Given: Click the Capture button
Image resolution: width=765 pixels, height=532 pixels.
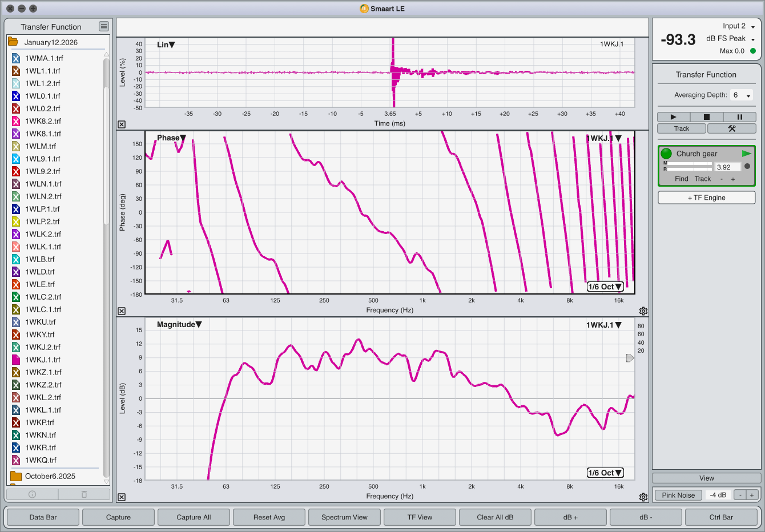Looking at the screenshot, I should [118, 517].
